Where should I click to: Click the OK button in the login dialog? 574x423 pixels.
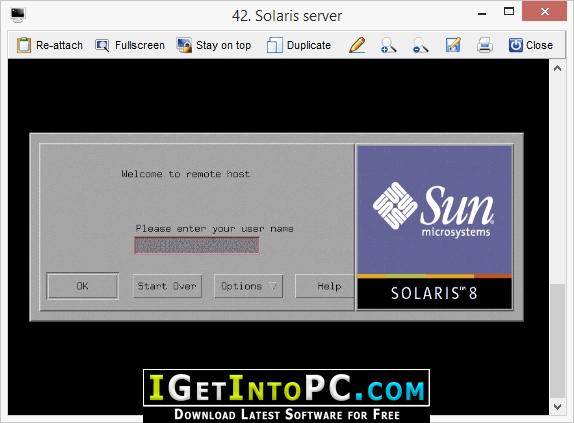click(82, 286)
